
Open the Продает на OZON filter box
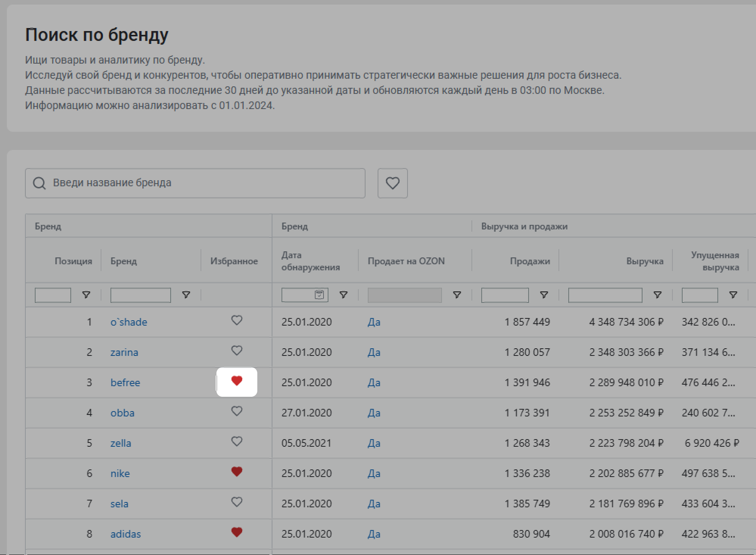click(404, 295)
